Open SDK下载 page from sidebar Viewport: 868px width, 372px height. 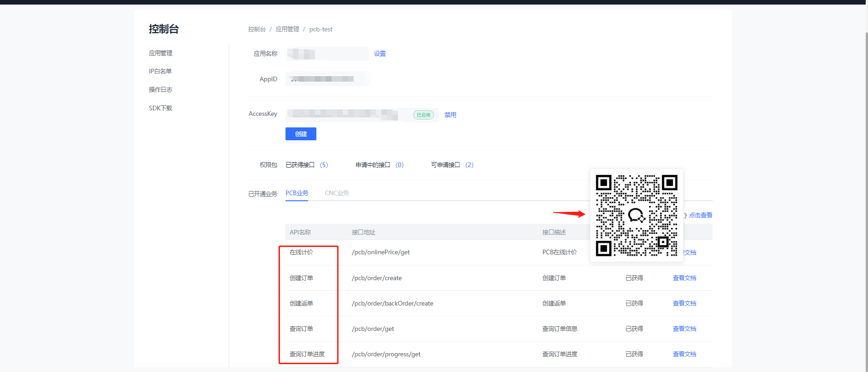(x=161, y=108)
